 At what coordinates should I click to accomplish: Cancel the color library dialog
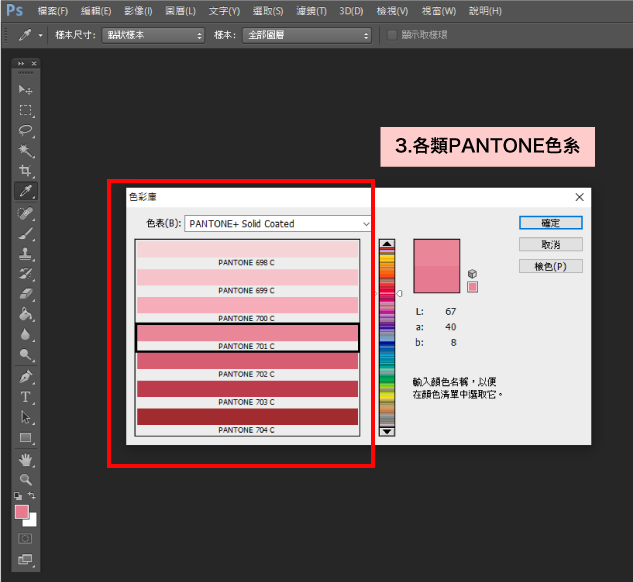[551, 245]
